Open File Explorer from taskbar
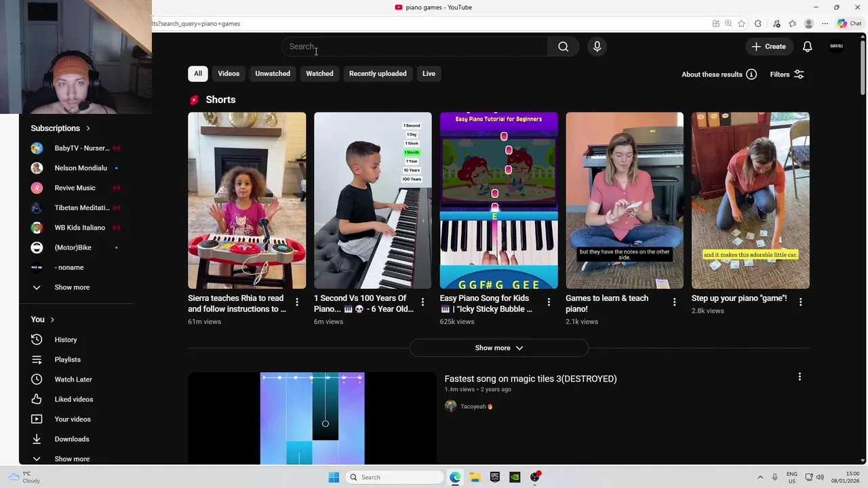Image resolution: width=868 pixels, height=488 pixels. pyautogui.click(x=475, y=477)
